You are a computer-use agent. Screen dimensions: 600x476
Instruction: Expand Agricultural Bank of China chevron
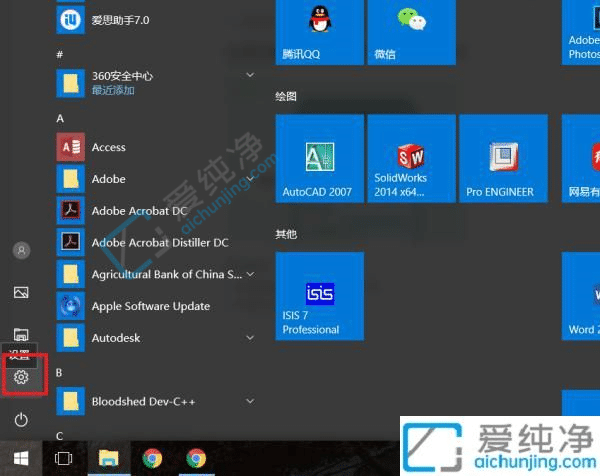pos(250,274)
